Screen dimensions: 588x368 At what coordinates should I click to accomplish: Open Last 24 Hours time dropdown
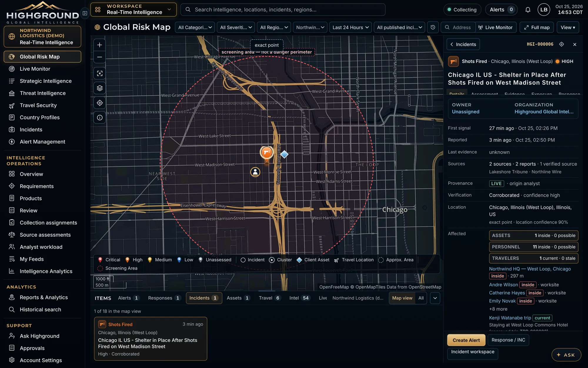click(x=350, y=27)
